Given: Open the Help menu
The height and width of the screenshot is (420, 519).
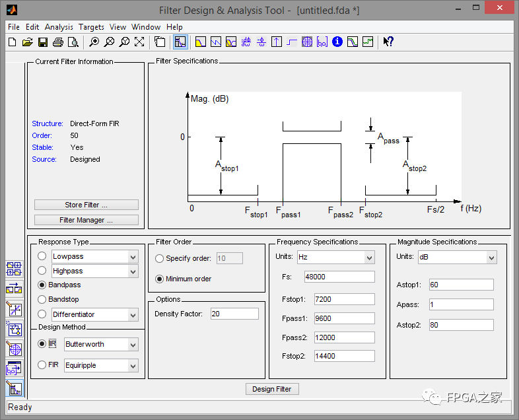Looking at the screenshot, I should 174,27.
